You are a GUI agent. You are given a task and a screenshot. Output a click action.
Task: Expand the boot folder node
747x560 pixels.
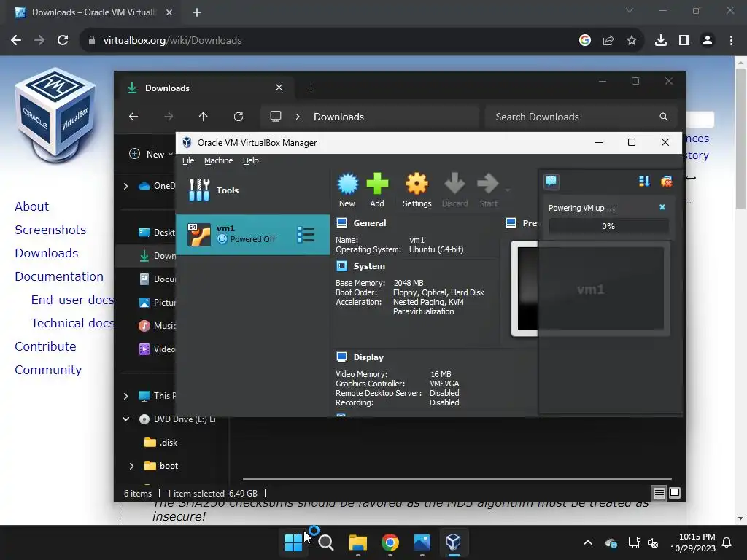click(x=132, y=466)
